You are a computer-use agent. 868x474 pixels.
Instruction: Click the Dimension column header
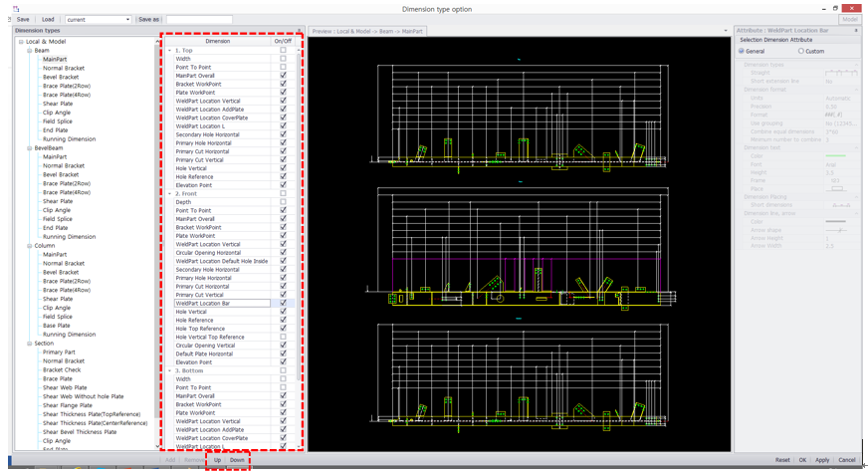point(218,41)
